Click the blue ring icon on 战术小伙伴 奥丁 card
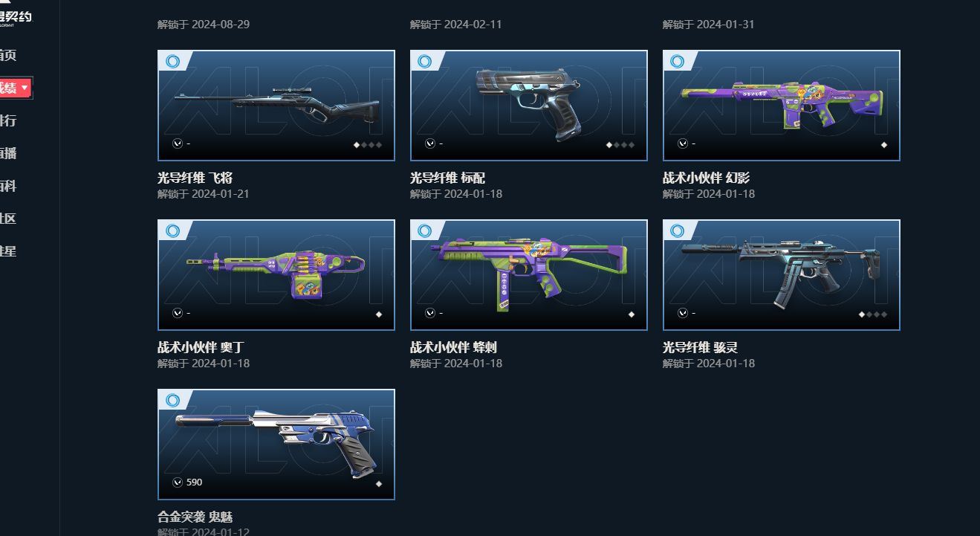The width and height of the screenshot is (980, 536). tap(172, 230)
